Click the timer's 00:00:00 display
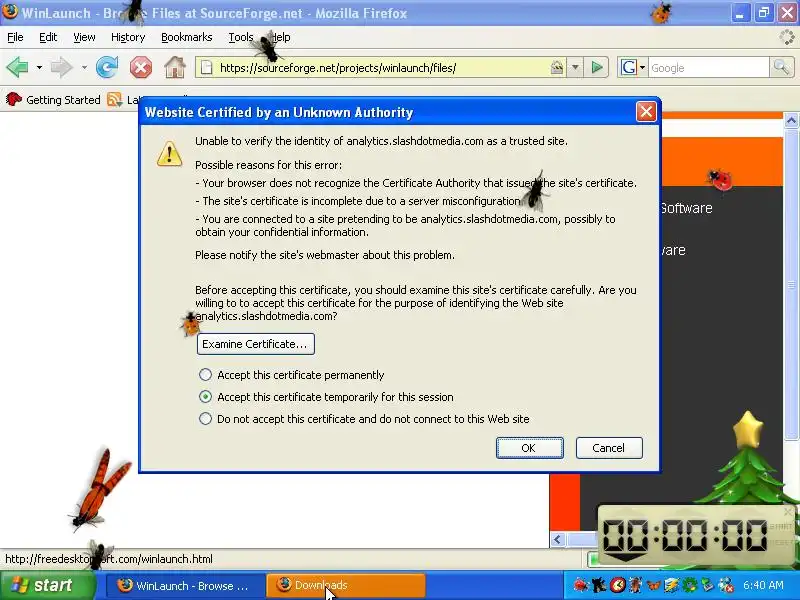 point(685,536)
